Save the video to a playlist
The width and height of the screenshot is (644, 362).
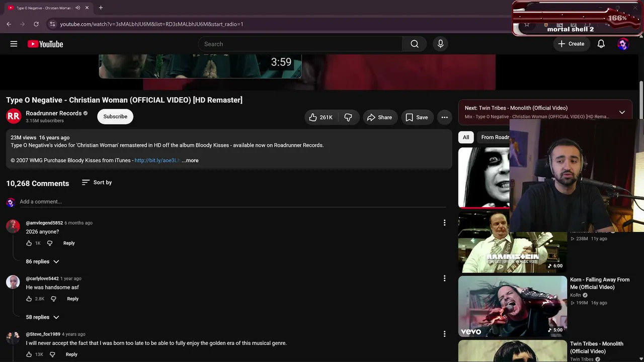point(417,117)
